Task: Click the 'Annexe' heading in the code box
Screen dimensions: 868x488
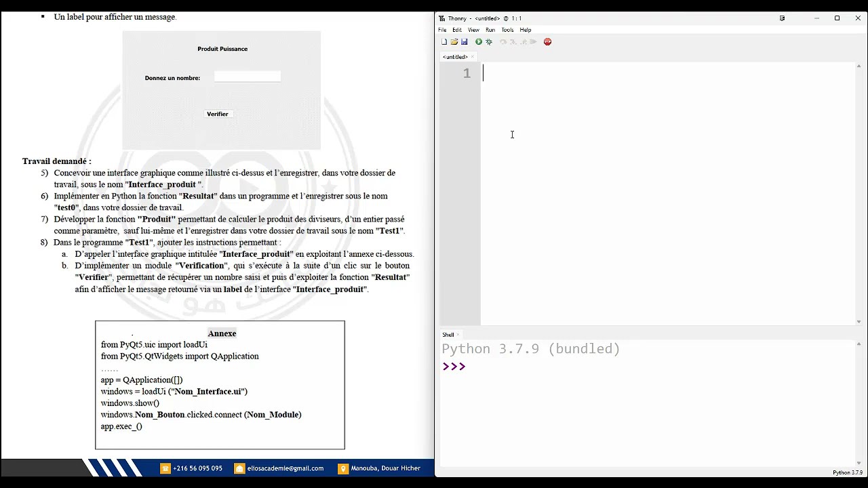Action: pos(222,333)
